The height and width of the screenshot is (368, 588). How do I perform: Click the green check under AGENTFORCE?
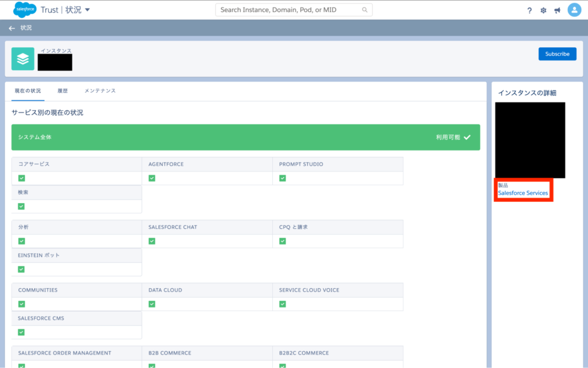[152, 178]
